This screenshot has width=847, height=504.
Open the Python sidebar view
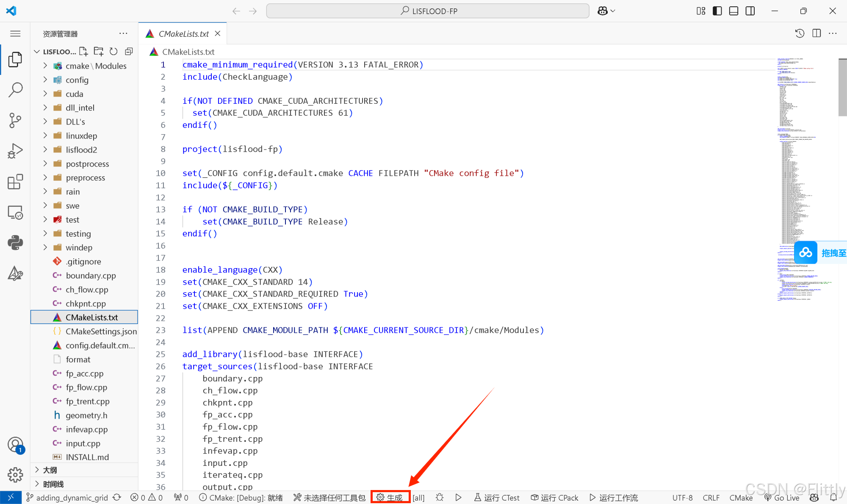pos(15,243)
